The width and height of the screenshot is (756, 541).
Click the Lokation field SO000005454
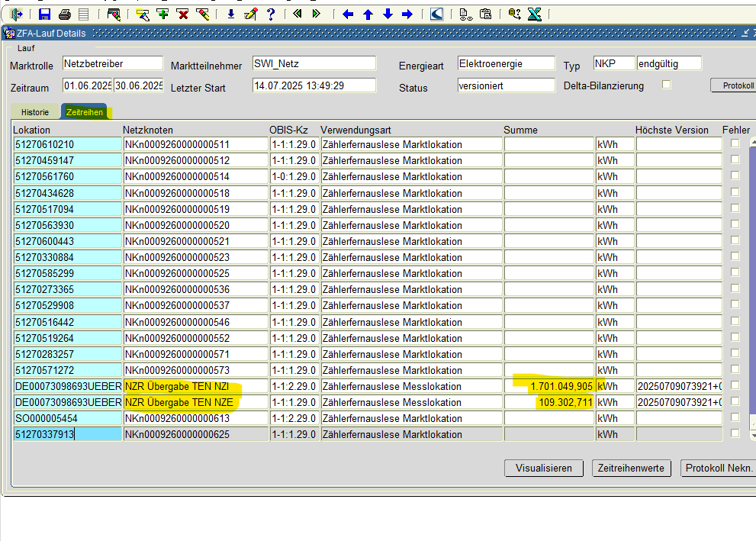[68, 418]
